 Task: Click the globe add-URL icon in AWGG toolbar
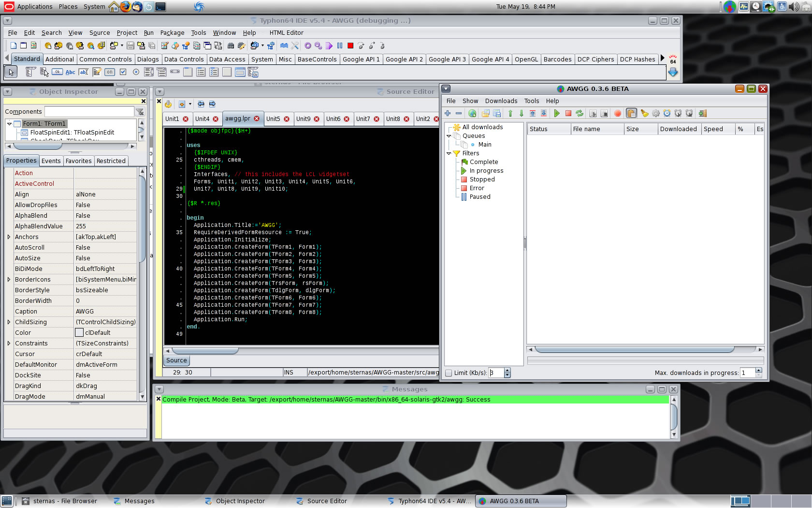point(472,113)
